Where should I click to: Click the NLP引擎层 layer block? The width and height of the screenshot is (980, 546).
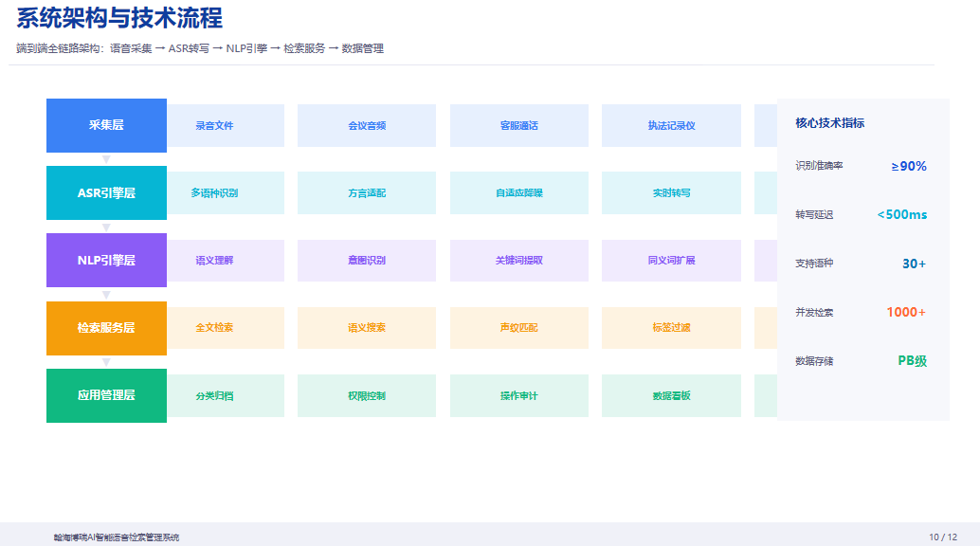click(106, 260)
